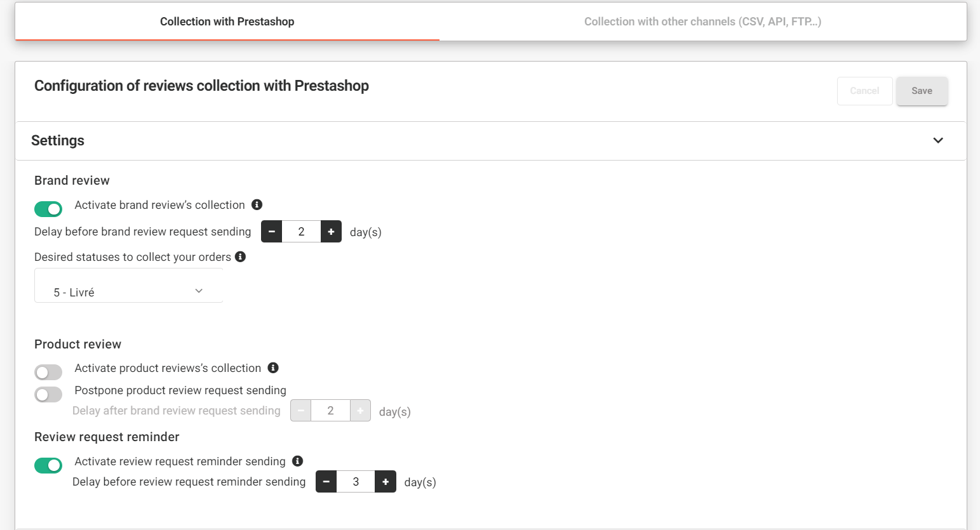This screenshot has height=530, width=980.
Task: Turn off review request reminder sending toggle
Action: 48,465
